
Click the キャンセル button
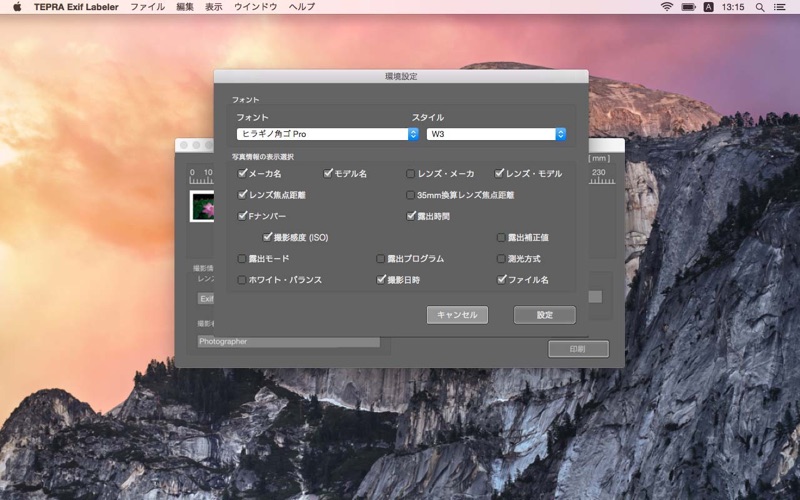pyautogui.click(x=457, y=315)
